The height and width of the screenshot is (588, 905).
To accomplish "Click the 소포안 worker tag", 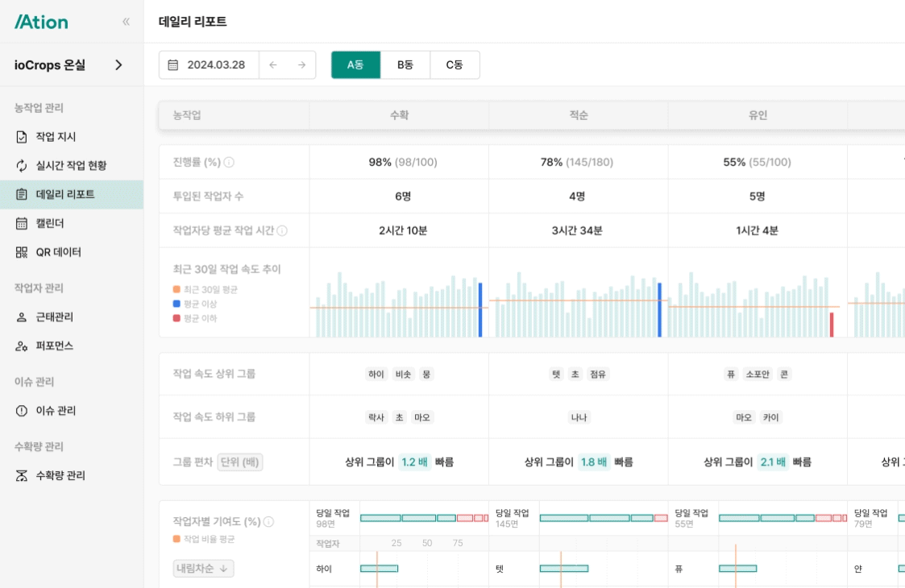I will pos(758,375).
